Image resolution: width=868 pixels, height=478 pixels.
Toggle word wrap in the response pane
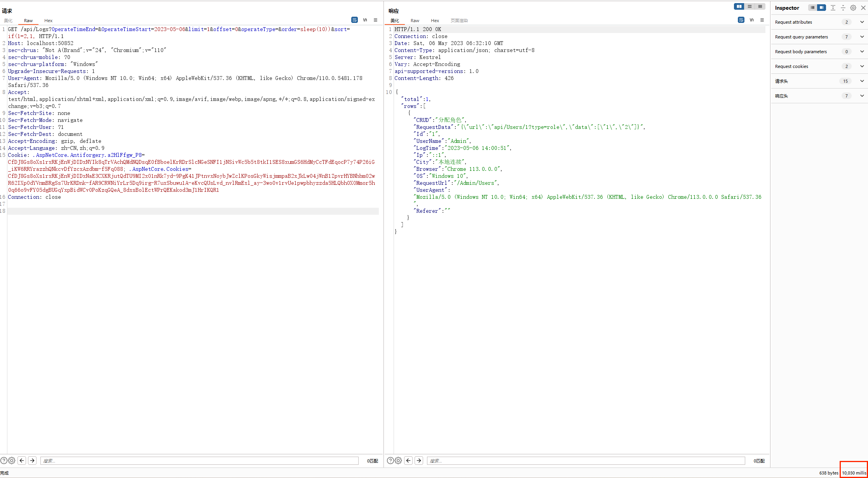741,20
